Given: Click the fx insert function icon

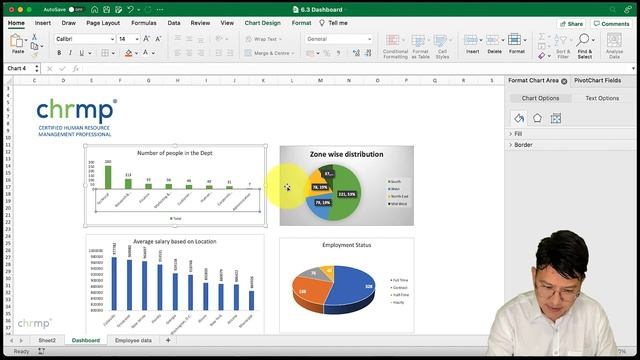Looking at the screenshot, I should click(76, 69).
